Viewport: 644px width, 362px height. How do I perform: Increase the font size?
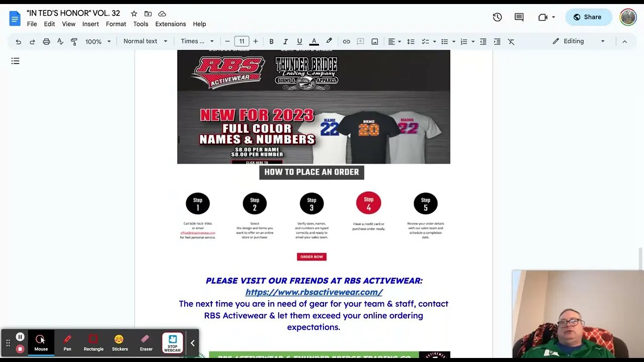(256, 42)
